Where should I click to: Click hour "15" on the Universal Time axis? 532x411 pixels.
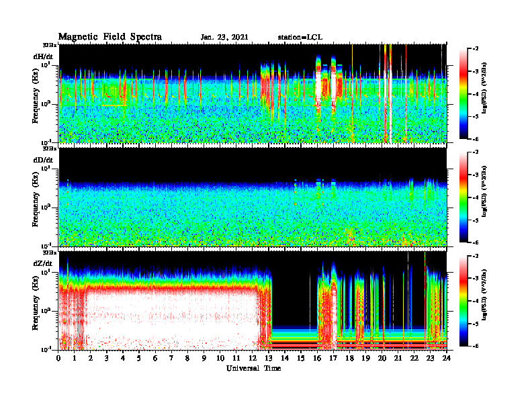coord(301,358)
